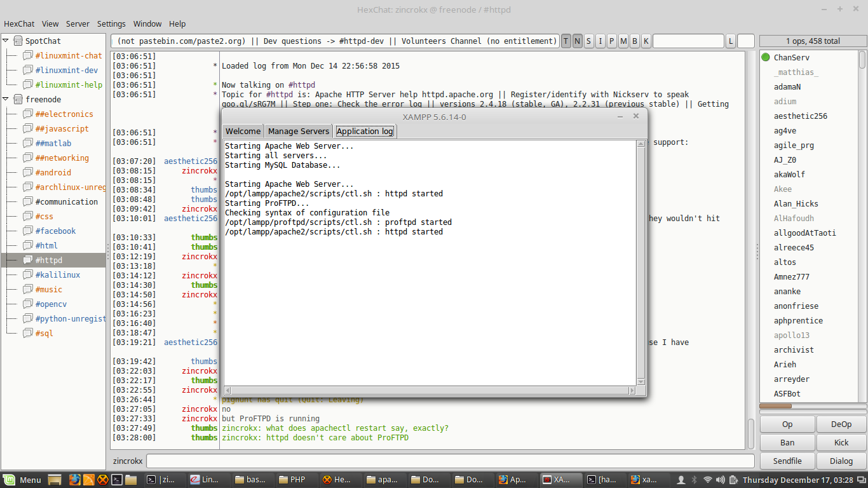Viewport: 868px width, 488px height.
Task: Toggle the N no-outside-messages mode button
Action: (578, 41)
